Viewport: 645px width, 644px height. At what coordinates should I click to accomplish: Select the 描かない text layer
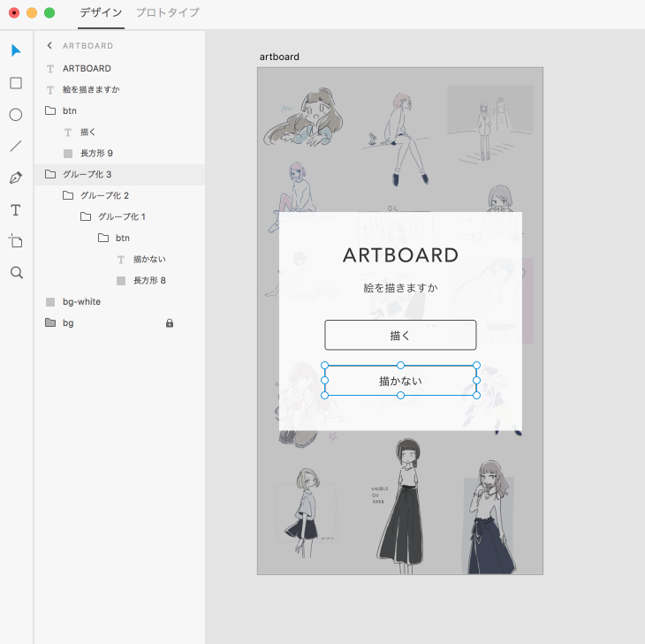pyautogui.click(x=119, y=259)
